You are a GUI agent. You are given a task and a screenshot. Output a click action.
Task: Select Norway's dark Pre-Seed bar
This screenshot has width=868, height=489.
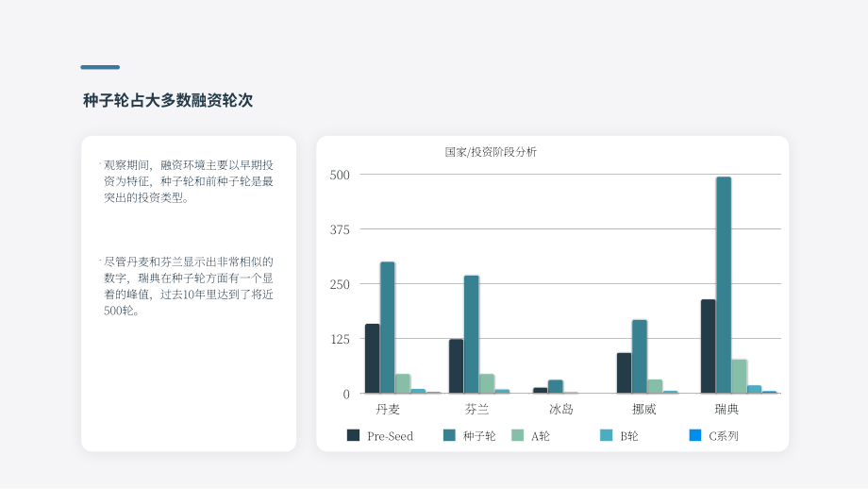point(624,373)
